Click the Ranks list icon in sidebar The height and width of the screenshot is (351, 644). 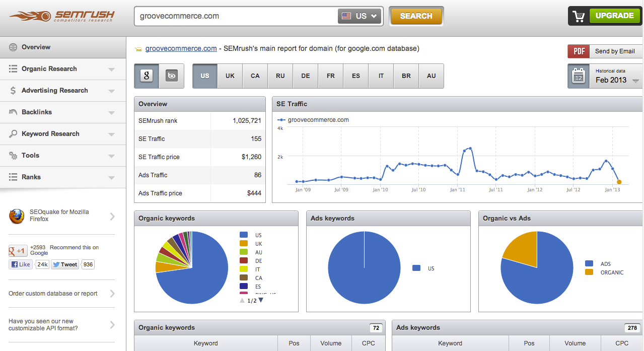pyautogui.click(x=13, y=177)
